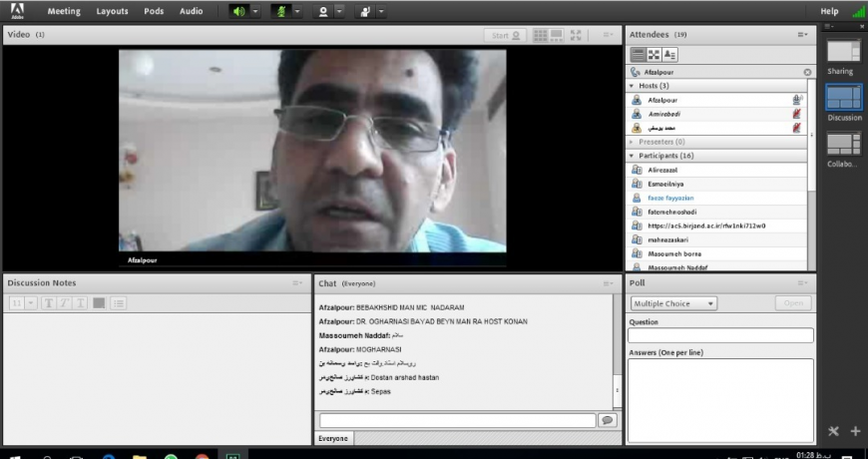Select the attendee list view icon
868x459 pixels.
tap(638, 54)
